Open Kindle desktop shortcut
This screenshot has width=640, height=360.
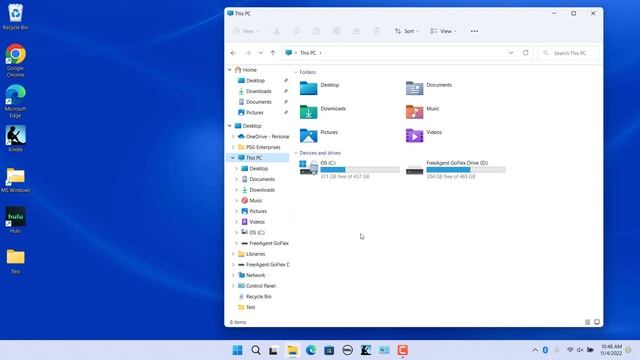tap(16, 139)
